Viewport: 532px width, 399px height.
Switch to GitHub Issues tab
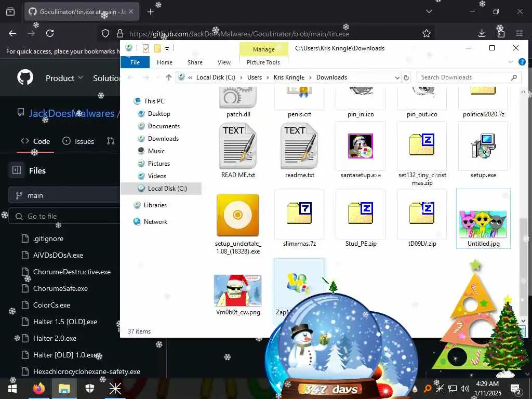click(78, 141)
